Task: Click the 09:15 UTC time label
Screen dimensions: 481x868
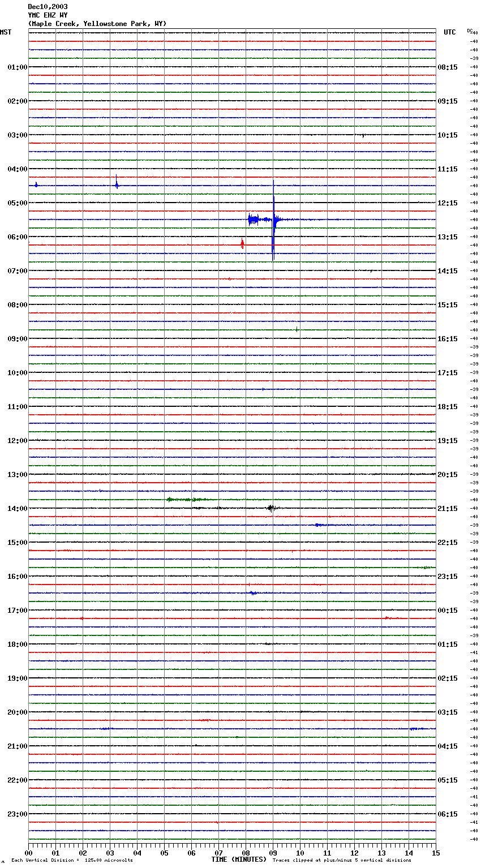Action: [448, 101]
